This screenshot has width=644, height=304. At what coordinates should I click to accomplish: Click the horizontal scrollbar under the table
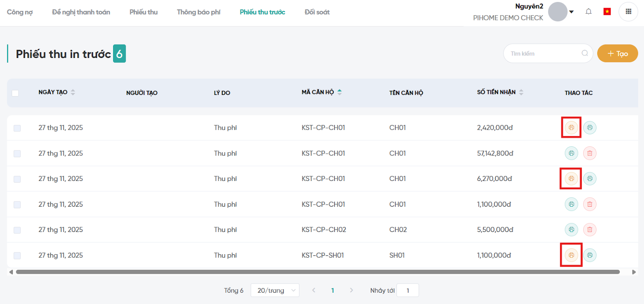318,272
